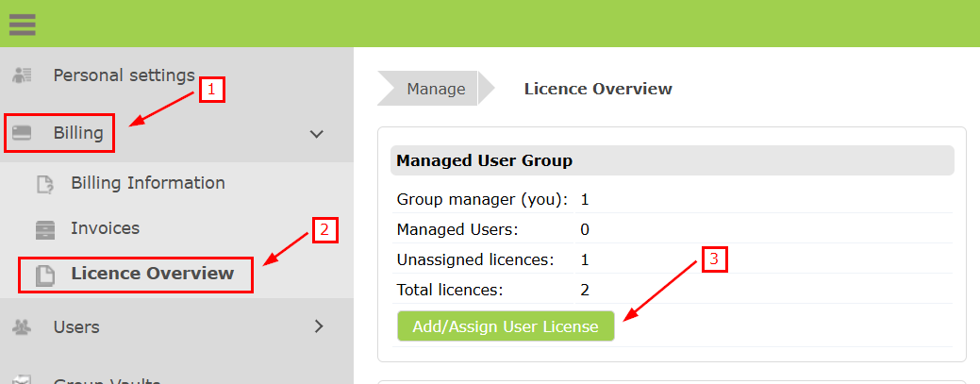The width and height of the screenshot is (980, 384).
Task: Open the hamburger menu icon
Action: tap(22, 24)
